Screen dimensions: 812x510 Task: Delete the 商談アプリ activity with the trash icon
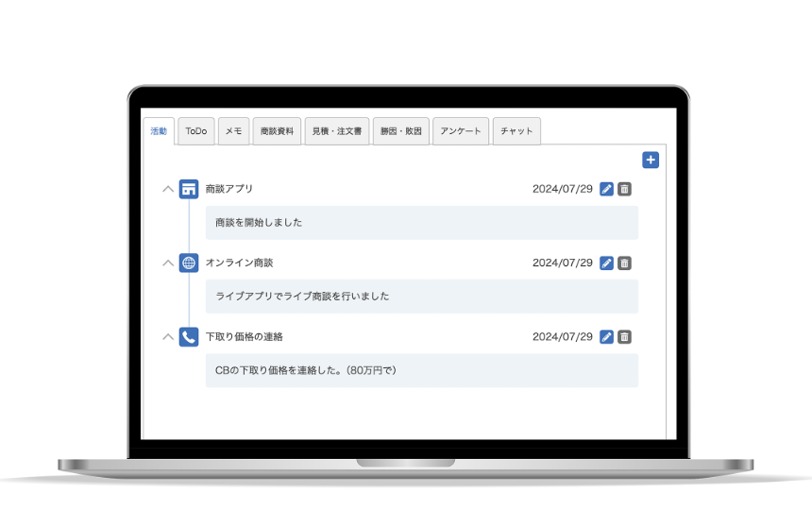(624, 189)
